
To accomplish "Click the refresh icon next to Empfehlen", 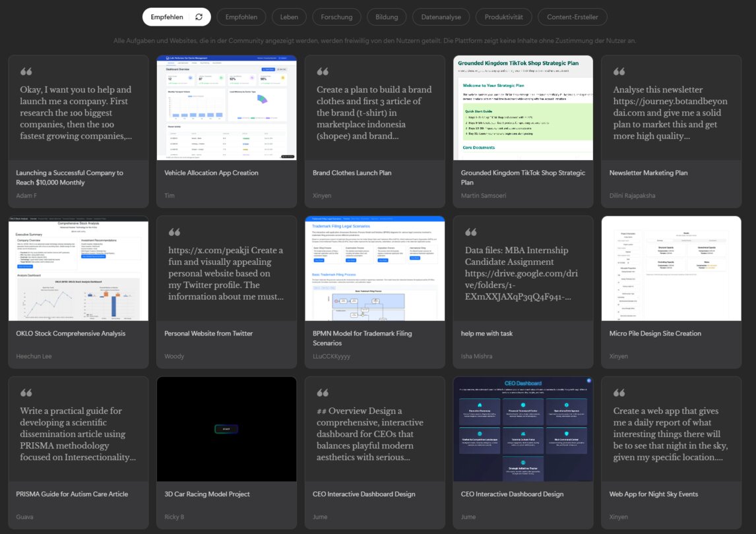I will click(199, 17).
